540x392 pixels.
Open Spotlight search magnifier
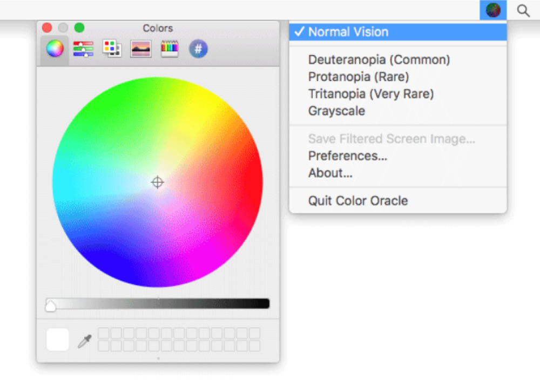(523, 10)
